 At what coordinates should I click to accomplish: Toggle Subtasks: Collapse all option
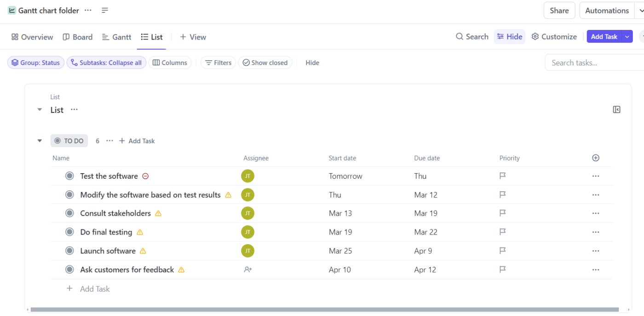107,63
